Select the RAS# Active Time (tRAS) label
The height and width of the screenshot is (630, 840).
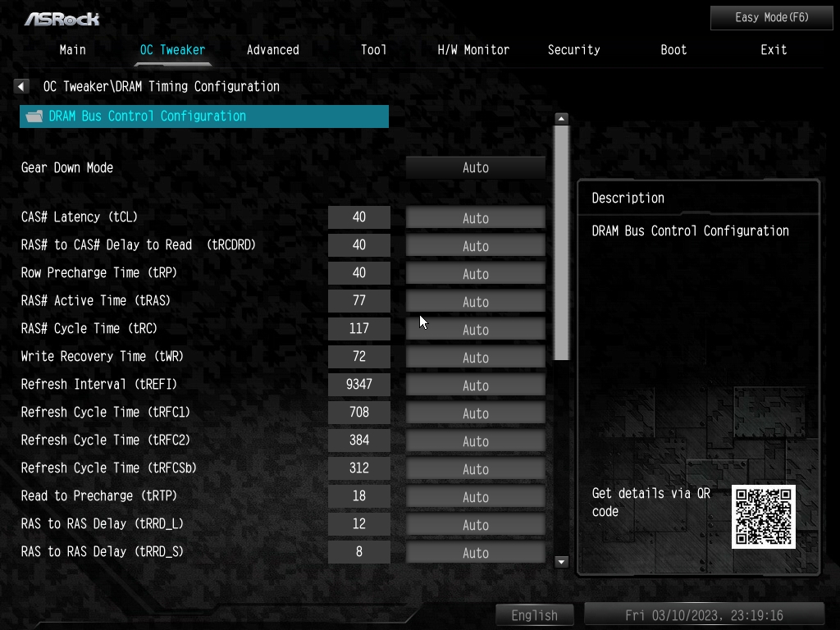pyautogui.click(x=96, y=300)
